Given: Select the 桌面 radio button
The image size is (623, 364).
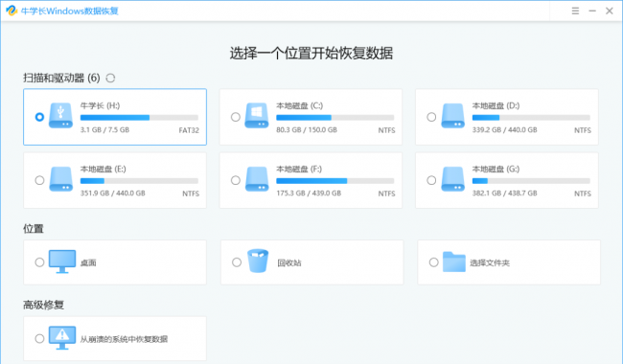Looking at the screenshot, I should pyautogui.click(x=39, y=262).
